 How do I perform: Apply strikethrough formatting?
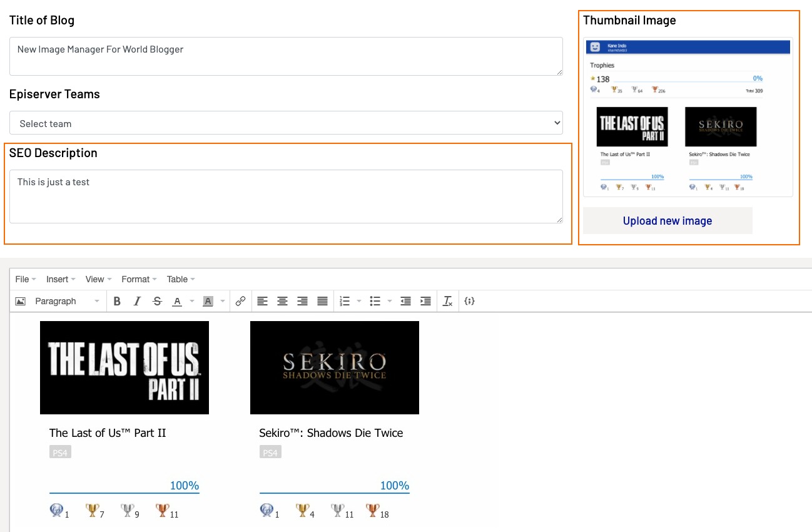tap(157, 301)
